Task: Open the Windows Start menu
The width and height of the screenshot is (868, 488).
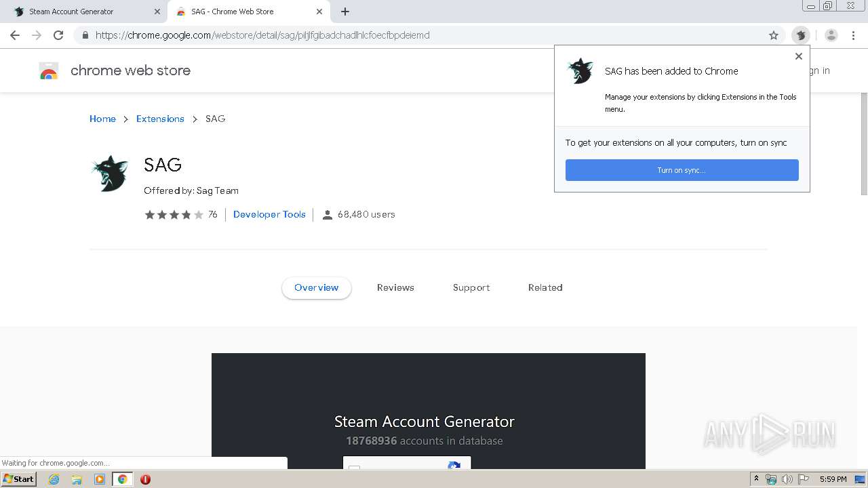Action: (x=19, y=479)
